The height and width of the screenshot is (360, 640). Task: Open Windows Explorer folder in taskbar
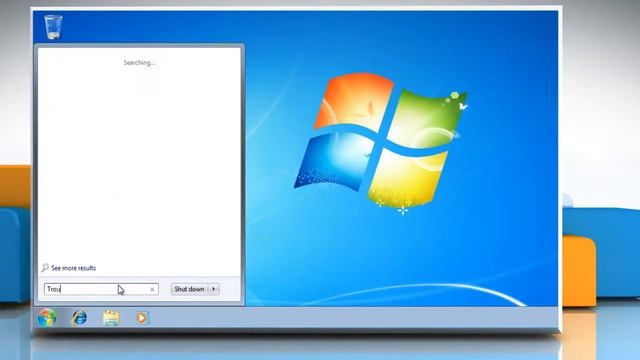[111, 318]
